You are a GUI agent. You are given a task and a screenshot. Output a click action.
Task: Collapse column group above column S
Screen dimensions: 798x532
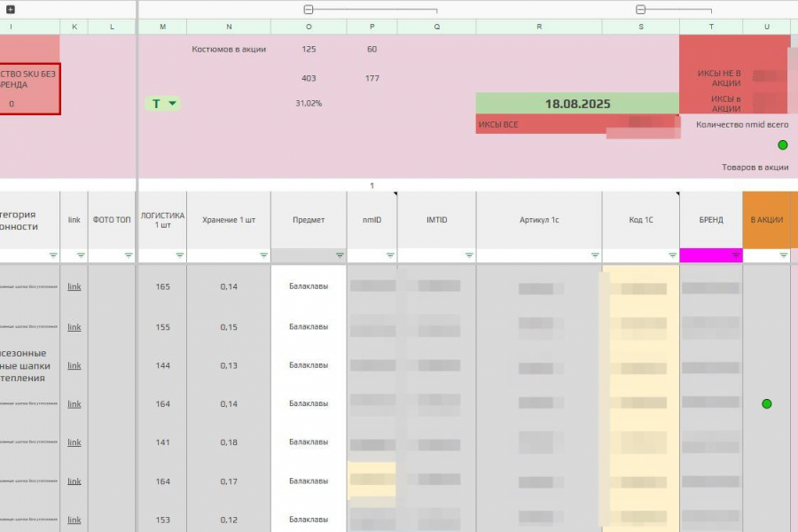(641, 9)
